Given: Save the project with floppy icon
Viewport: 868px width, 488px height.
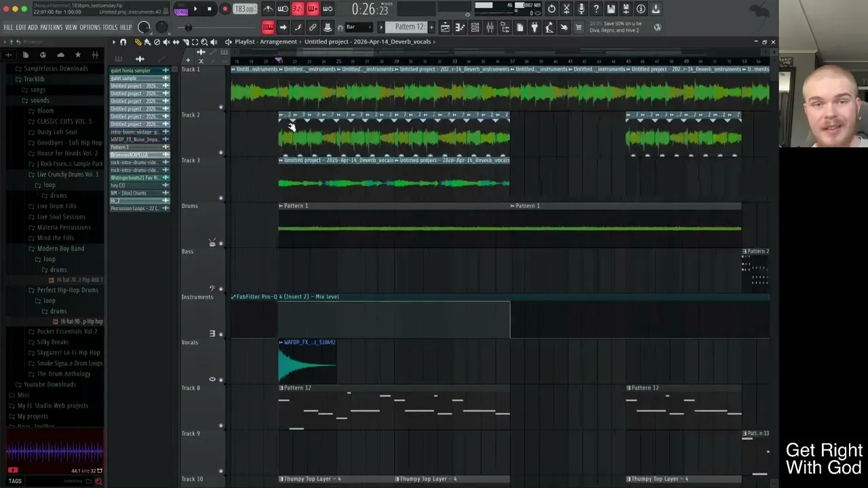Looking at the screenshot, I should (x=611, y=9).
